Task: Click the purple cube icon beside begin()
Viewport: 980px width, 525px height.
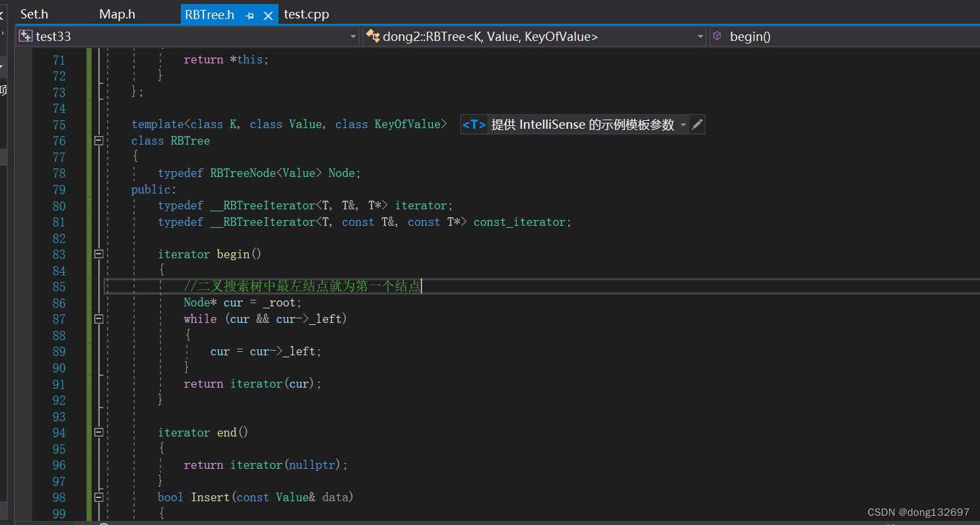Action: (x=717, y=36)
